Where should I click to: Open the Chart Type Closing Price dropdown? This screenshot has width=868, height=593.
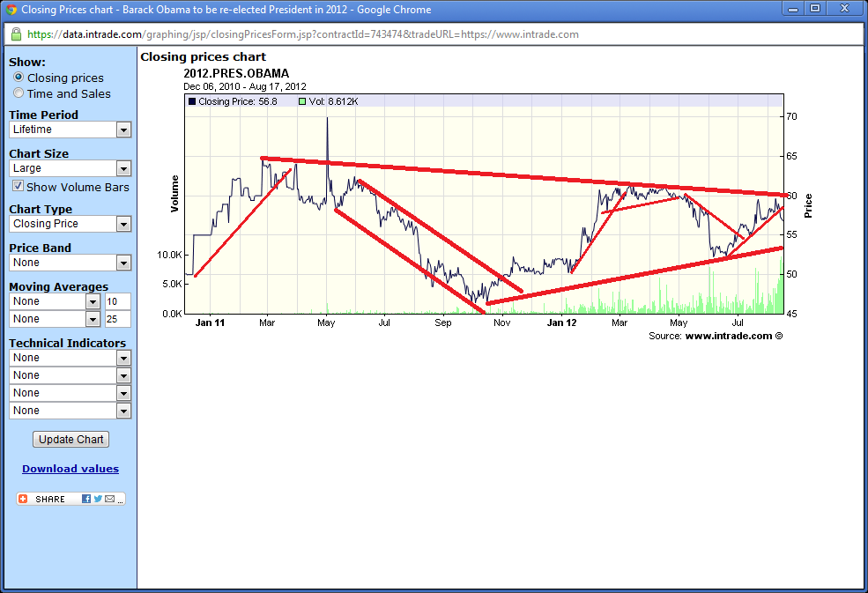tap(70, 224)
